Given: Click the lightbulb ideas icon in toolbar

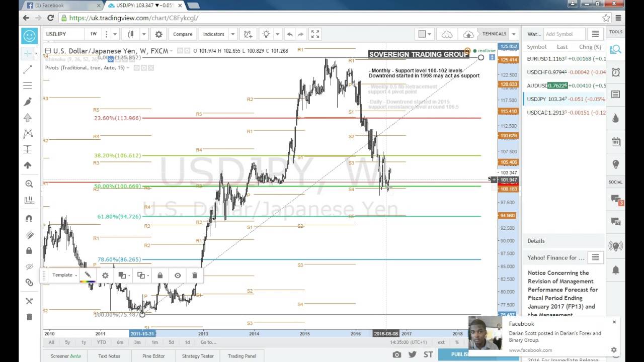Looking at the screenshot, I should tap(266, 34).
